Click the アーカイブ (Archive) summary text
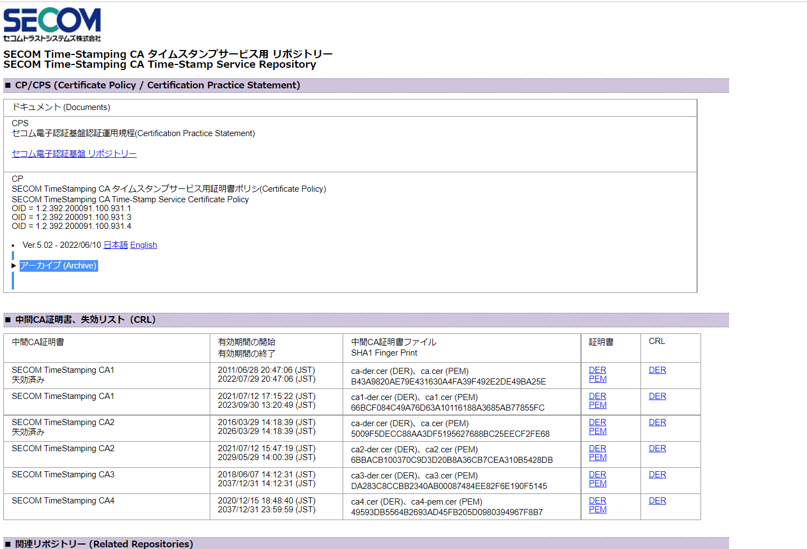The height and width of the screenshot is (549, 807). click(x=59, y=265)
